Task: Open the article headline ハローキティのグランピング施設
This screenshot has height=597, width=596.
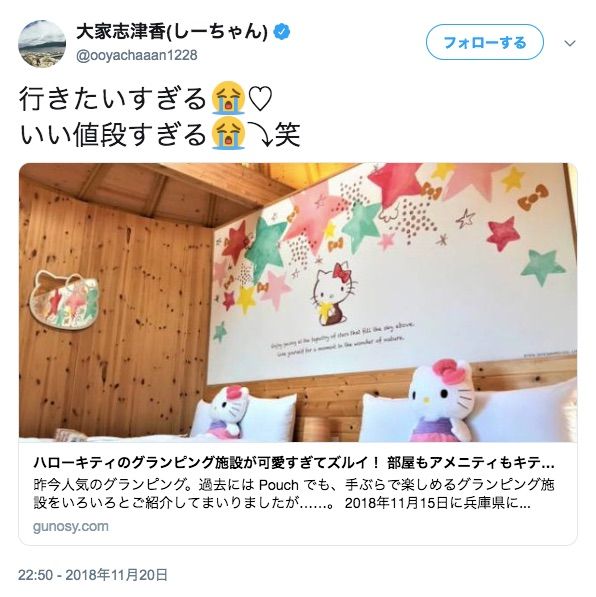Action: pos(294,463)
